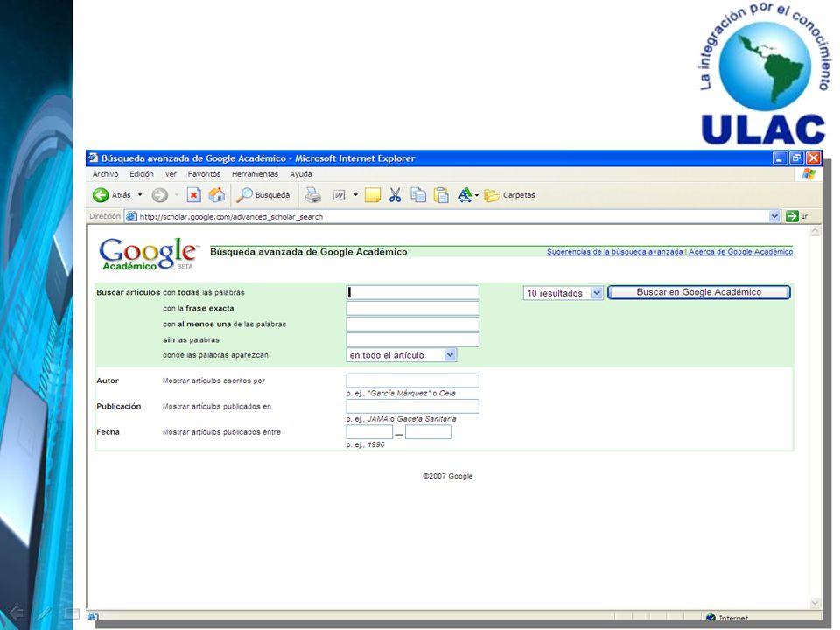The image size is (840, 630).
Task: Click the Fecha end year field
Action: coord(429,432)
